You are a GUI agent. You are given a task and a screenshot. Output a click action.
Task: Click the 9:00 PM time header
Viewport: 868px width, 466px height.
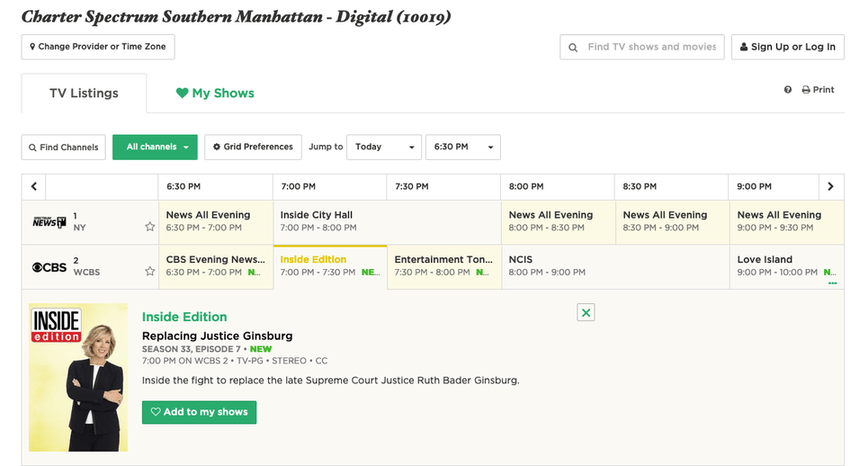[x=754, y=186]
